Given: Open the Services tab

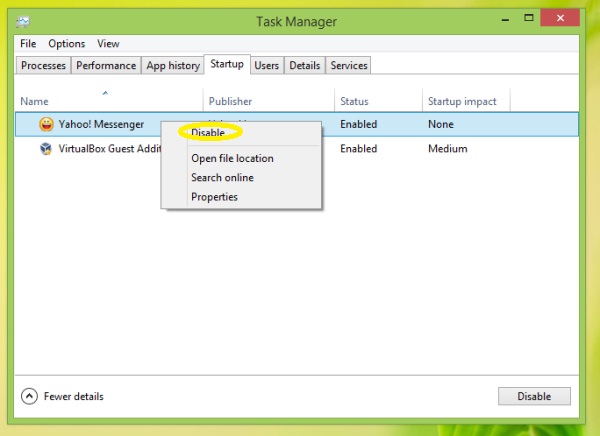Looking at the screenshot, I should pyautogui.click(x=349, y=66).
